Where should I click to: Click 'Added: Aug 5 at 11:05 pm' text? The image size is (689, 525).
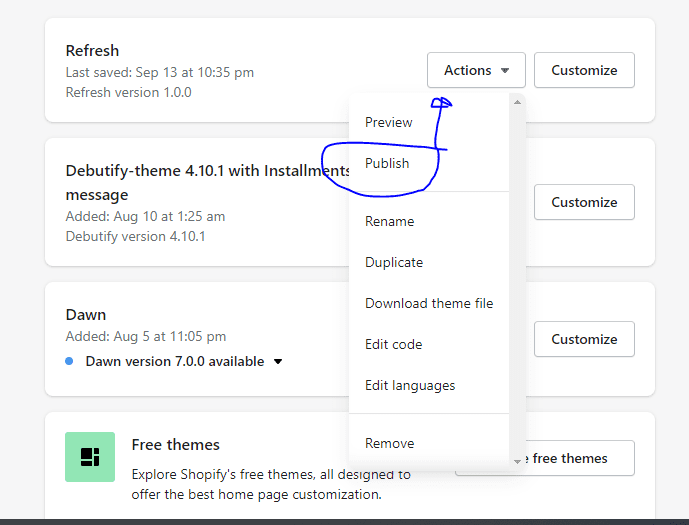point(145,337)
